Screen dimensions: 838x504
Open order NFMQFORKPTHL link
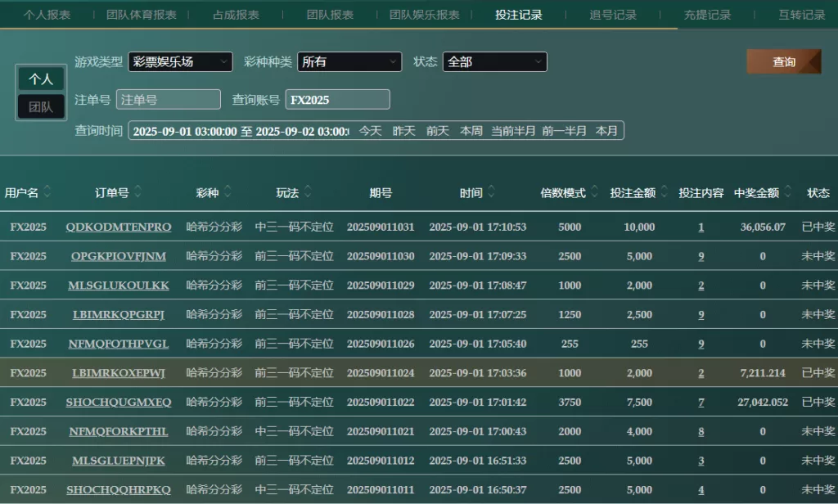coord(119,431)
